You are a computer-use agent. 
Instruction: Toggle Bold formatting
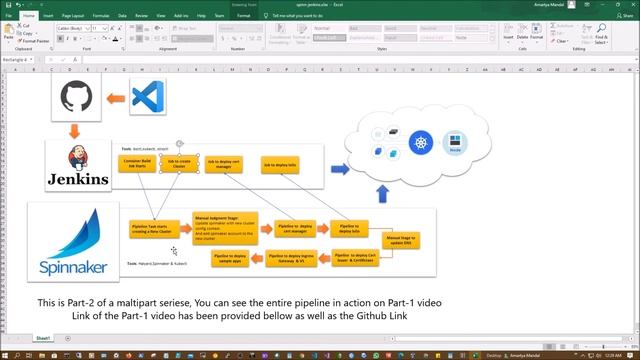[60, 39]
